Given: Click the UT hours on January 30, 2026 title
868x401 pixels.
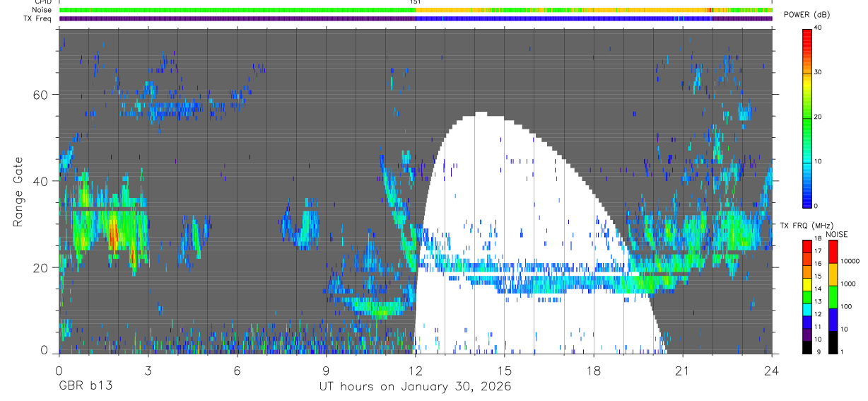Looking at the screenshot, I should tap(414, 387).
